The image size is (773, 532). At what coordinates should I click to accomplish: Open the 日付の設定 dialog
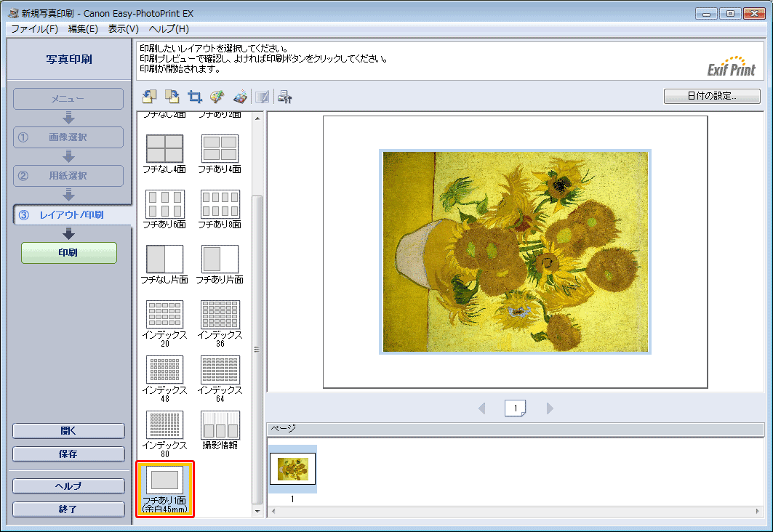click(x=711, y=96)
